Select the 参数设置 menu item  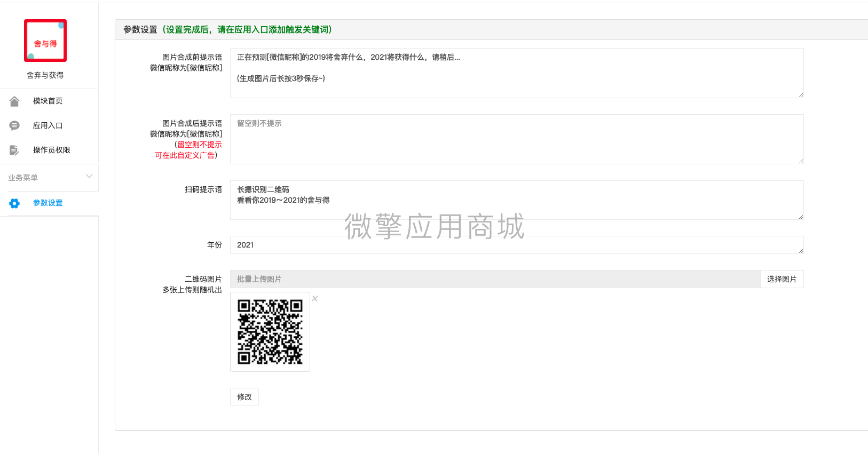(49, 203)
